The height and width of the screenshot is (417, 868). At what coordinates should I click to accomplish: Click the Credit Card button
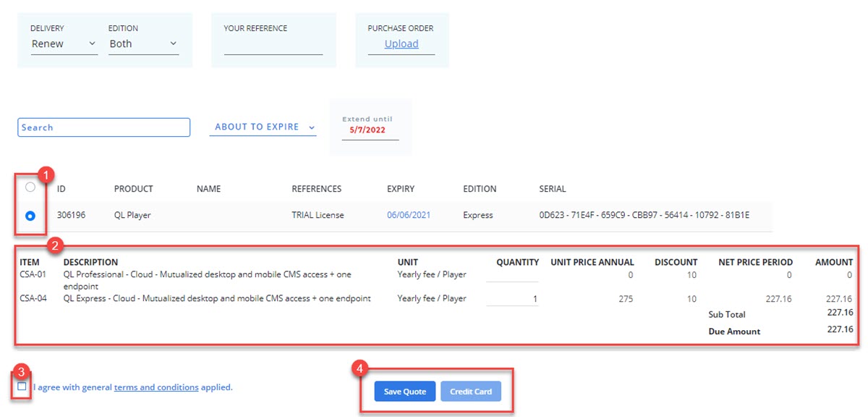click(471, 392)
